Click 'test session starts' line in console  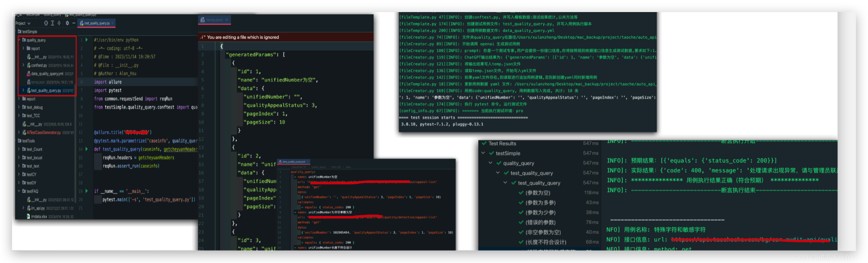tap(463, 118)
